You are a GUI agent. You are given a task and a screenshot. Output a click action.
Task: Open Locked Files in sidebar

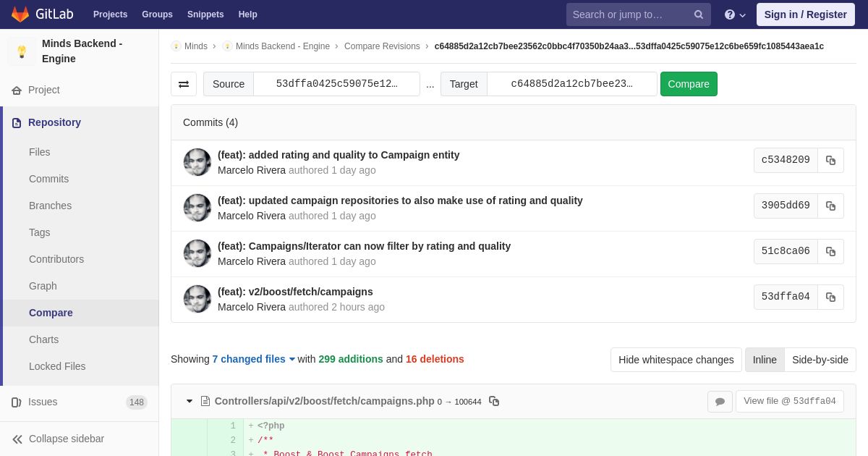pos(57,366)
